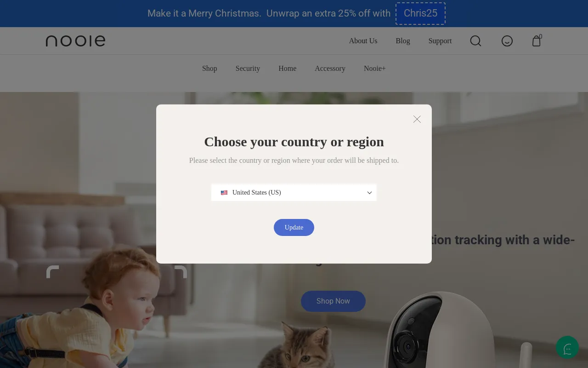This screenshot has height=368, width=588.
Task: Open the United States (US) country selector
Action: (294, 192)
